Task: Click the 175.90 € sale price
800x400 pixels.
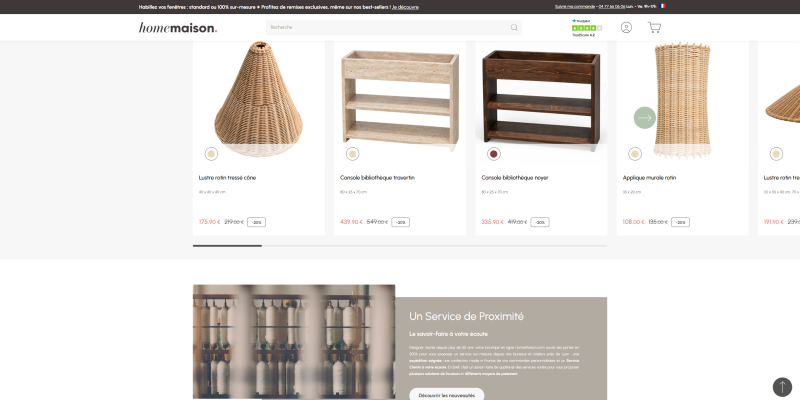Action: [210, 222]
